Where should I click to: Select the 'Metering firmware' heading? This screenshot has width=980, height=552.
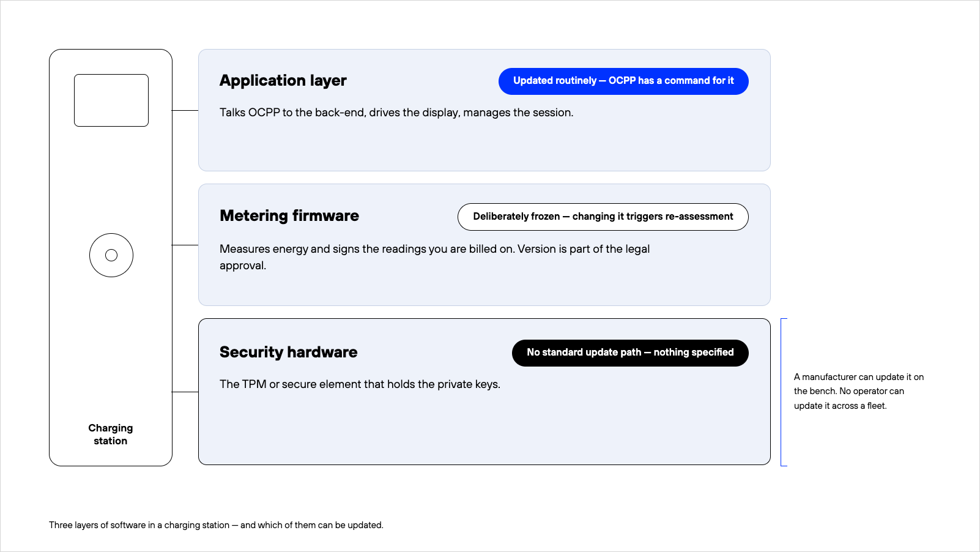coord(289,216)
